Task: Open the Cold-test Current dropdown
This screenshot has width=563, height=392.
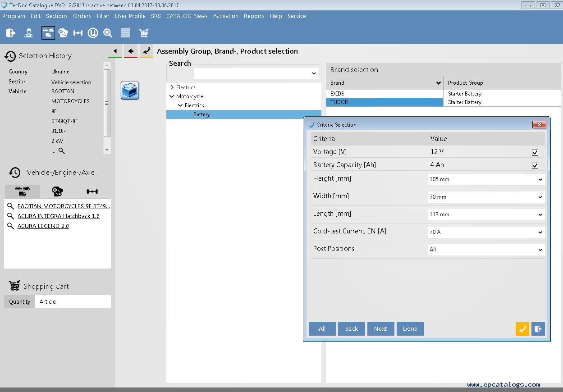Action: pos(486,232)
